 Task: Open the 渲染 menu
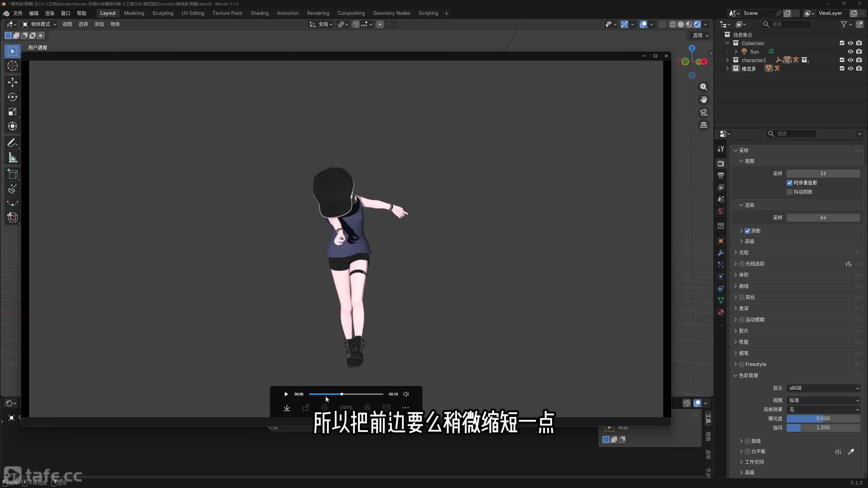50,13
